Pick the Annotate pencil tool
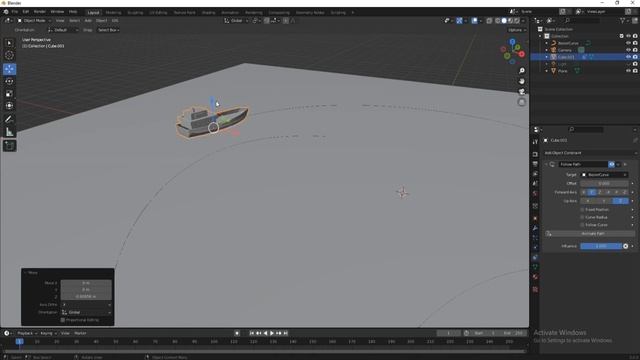640x360 pixels. 9,120
